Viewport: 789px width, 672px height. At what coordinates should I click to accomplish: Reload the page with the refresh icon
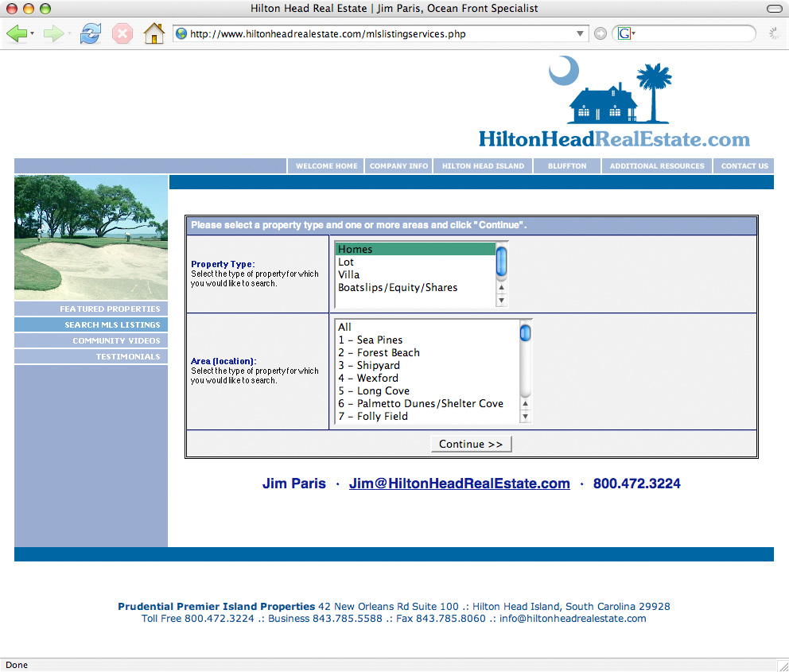tap(91, 33)
